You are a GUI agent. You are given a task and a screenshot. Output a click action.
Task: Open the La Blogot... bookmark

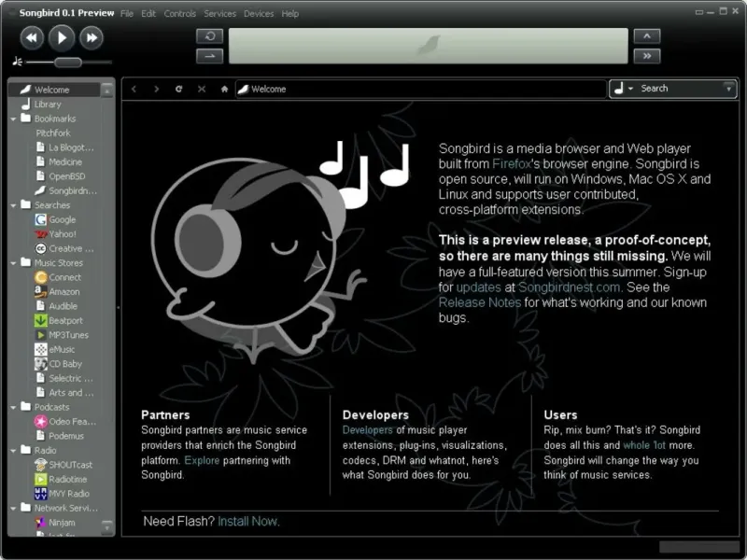pos(65,147)
